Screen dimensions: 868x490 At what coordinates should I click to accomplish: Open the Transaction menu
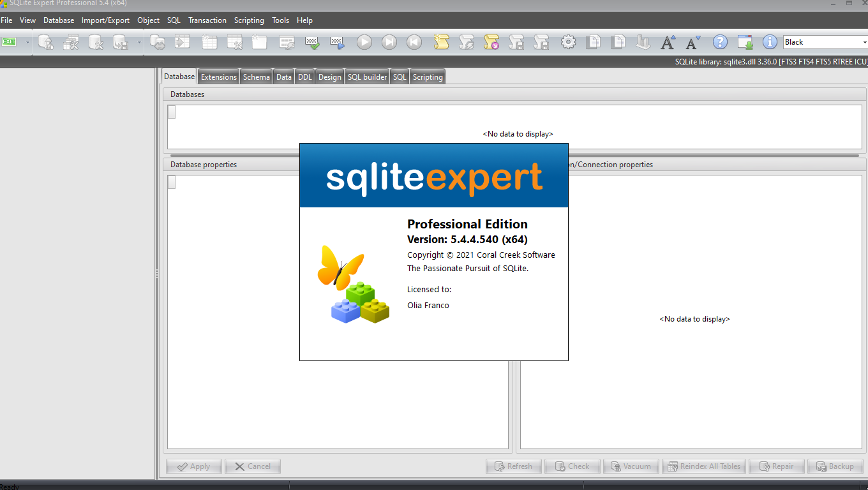pos(207,20)
